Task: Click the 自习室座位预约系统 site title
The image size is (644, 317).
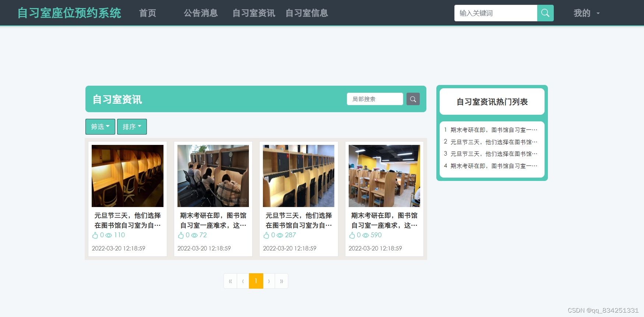Action: (69, 13)
